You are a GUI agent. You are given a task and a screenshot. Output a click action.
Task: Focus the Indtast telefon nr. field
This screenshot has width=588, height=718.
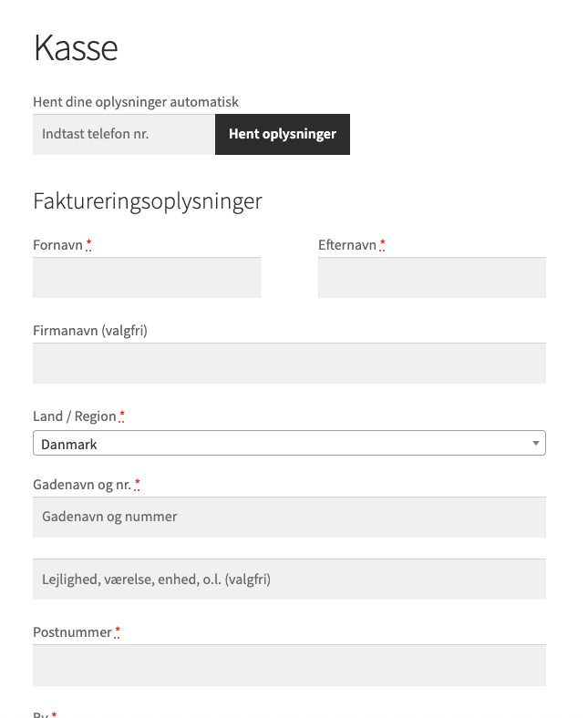[x=124, y=134]
